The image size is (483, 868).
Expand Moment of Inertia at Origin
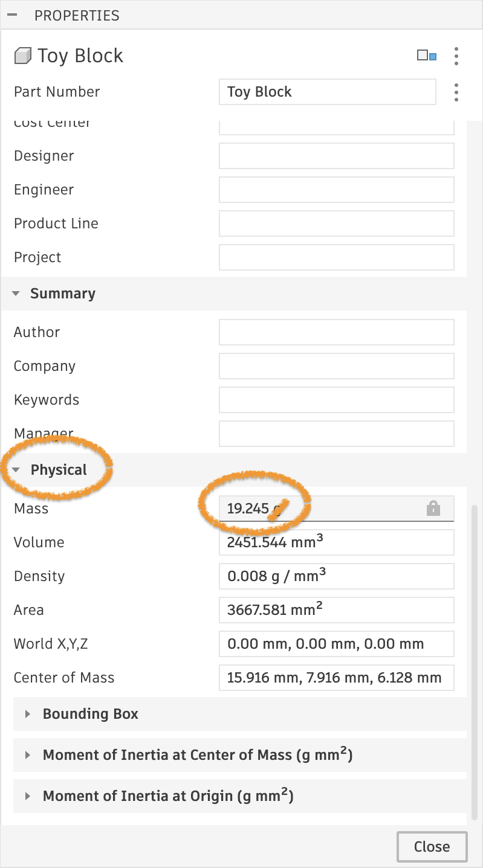tap(28, 796)
